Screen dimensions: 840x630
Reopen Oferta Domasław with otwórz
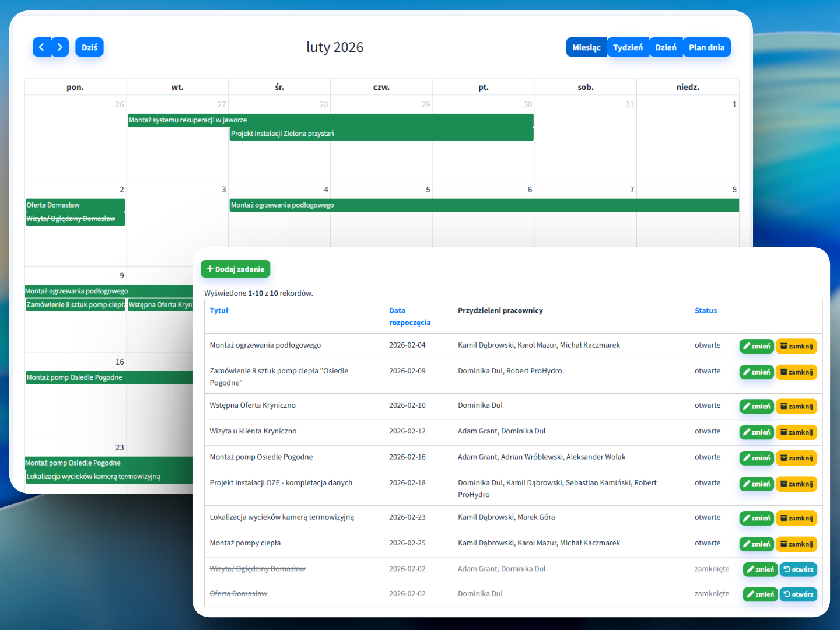click(798, 594)
